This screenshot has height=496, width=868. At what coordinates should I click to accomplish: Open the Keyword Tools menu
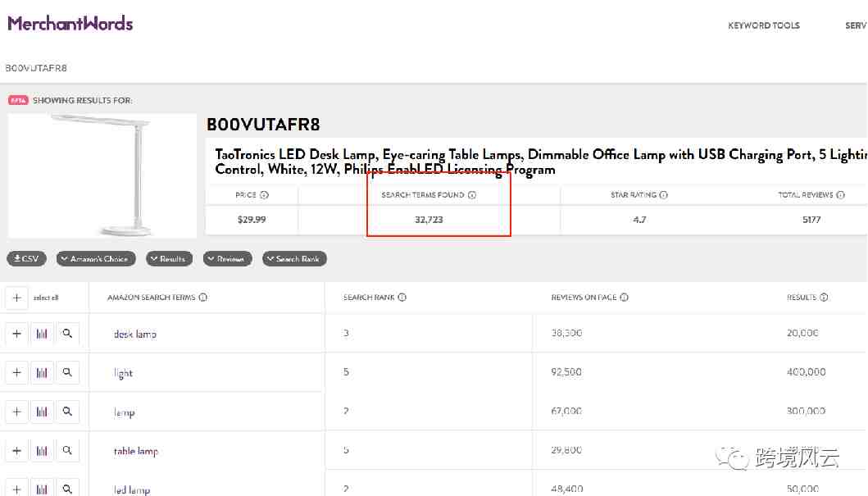click(x=763, y=25)
